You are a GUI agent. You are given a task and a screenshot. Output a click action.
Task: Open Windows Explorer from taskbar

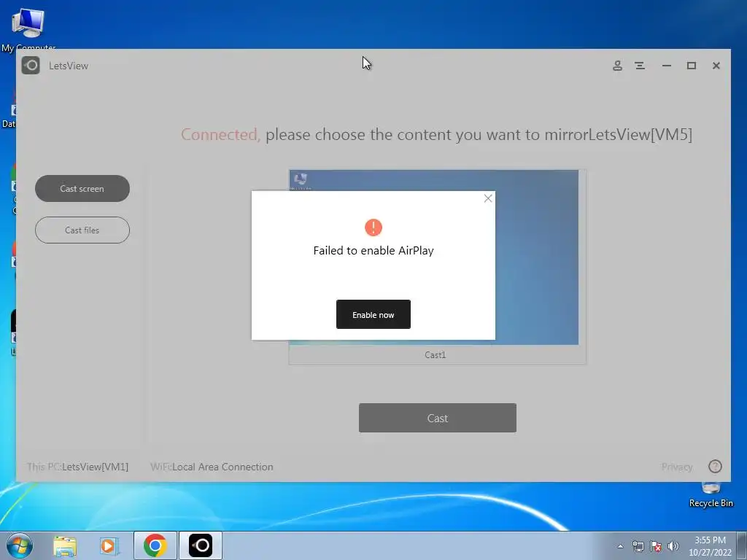point(65,545)
